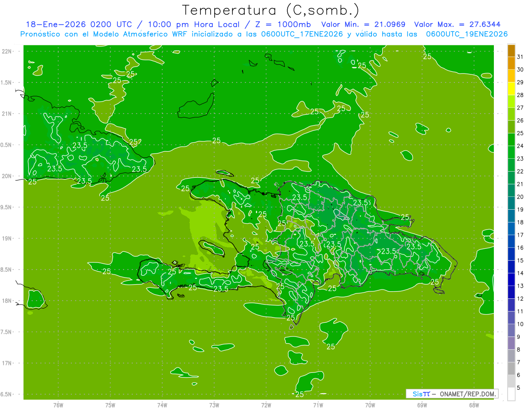This screenshot has width=532, height=411.
Task: Click the yellow swatch between 28 and 29
Action: click(511, 89)
